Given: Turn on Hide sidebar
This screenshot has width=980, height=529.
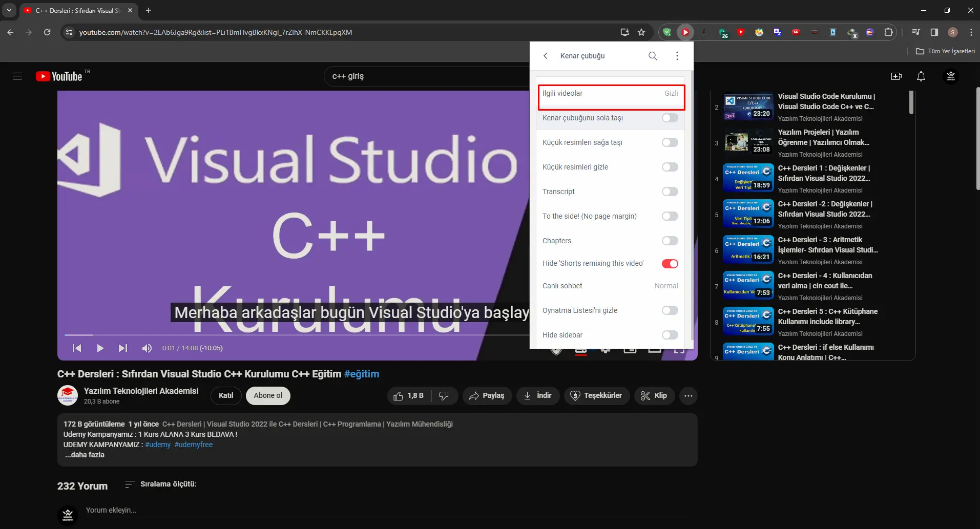Looking at the screenshot, I should click(x=670, y=335).
